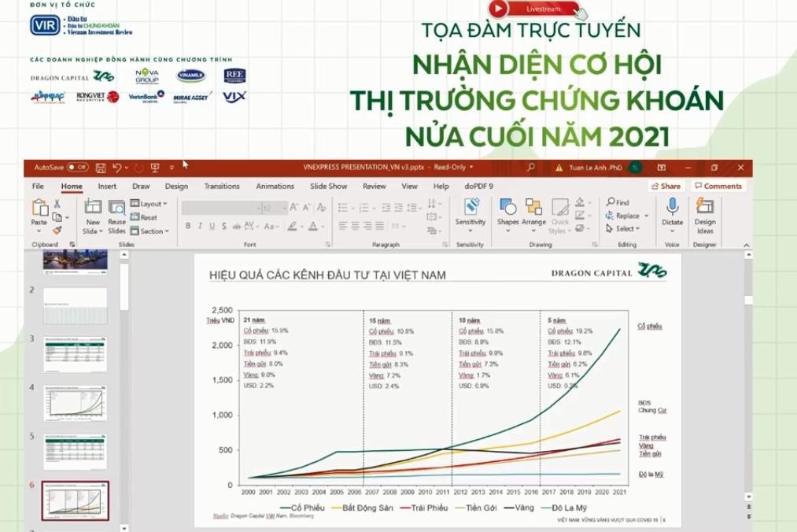
Task: Select the Bold formatting icon
Action: (x=188, y=225)
